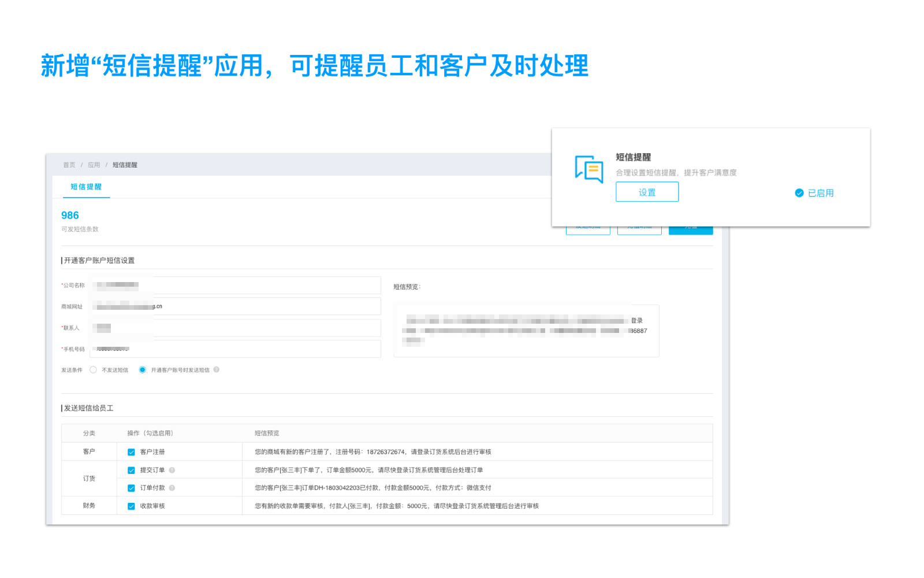Select the 不发送短信 radio option
924x578 pixels.
point(93,370)
